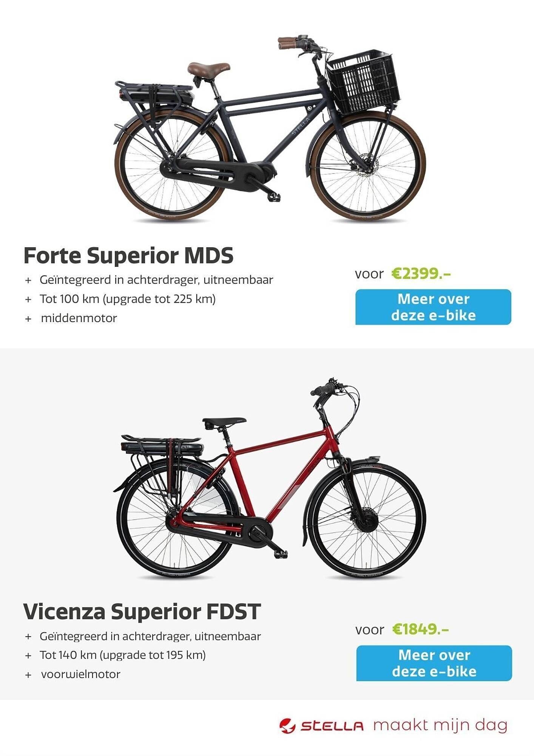Click the Tot 100 km upgrade text
Screen dimensions: 534x756
(128, 299)
